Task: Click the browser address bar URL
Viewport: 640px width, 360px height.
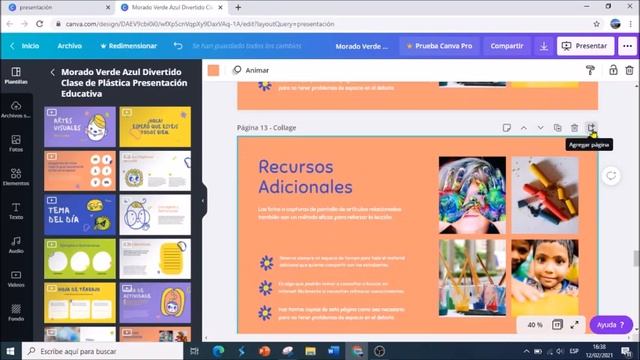Action: (x=200, y=24)
